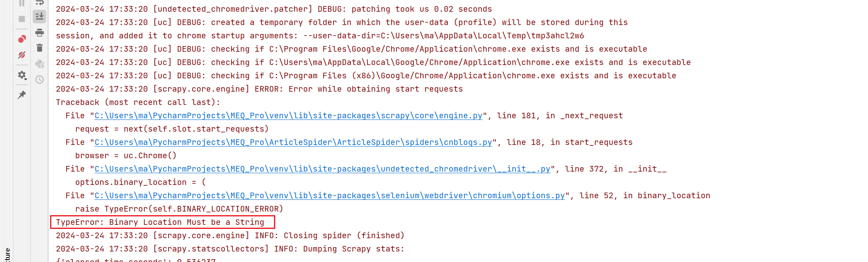
Task: Click the clock history icon
Action: coord(40,80)
